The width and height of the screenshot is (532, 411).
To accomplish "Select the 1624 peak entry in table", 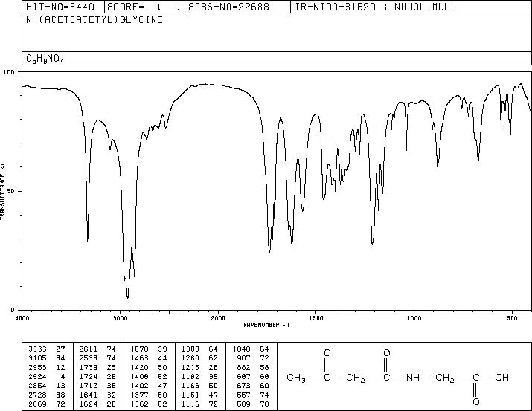I will point(97,404).
